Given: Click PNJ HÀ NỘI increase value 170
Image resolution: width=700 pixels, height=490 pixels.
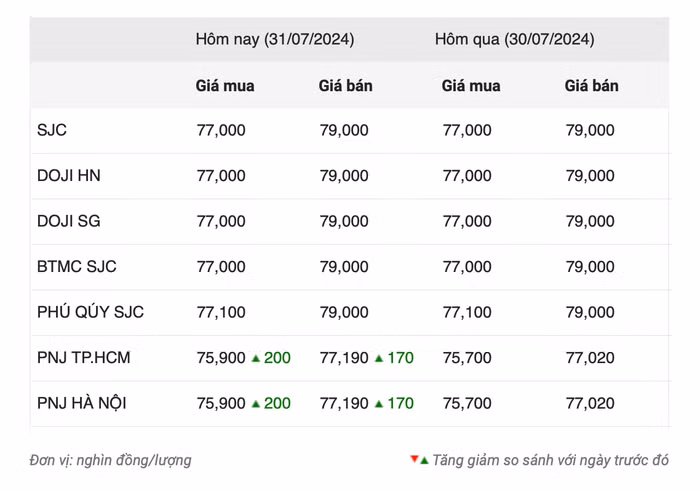Looking at the screenshot, I should 400,403.
